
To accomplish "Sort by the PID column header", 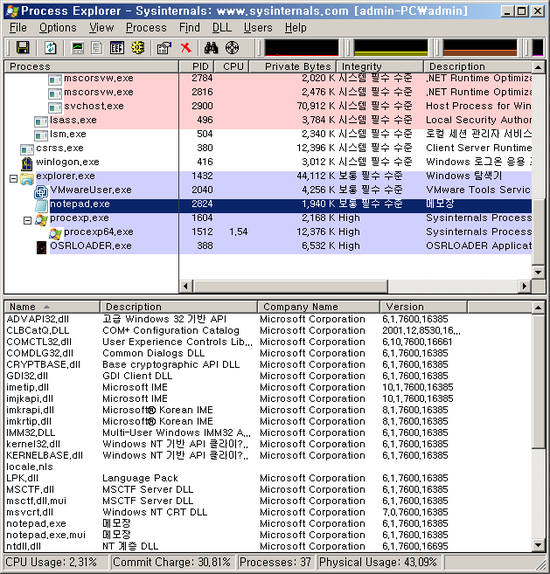I will [196, 67].
